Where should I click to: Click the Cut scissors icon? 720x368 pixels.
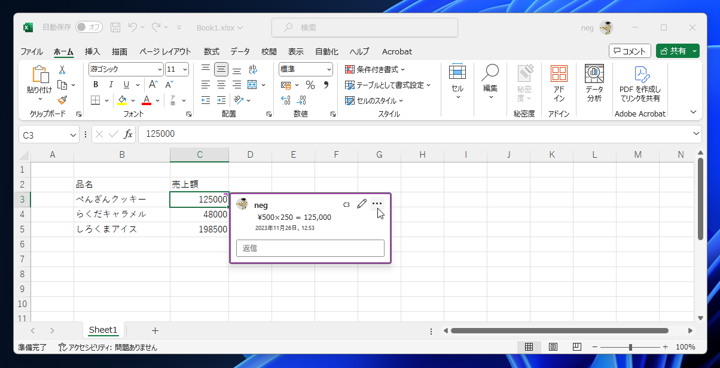[62, 70]
